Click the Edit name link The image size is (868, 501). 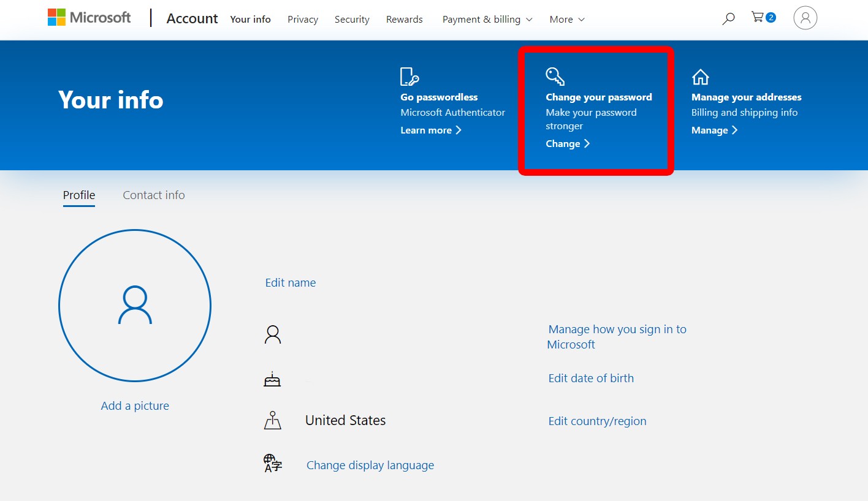[x=290, y=282]
